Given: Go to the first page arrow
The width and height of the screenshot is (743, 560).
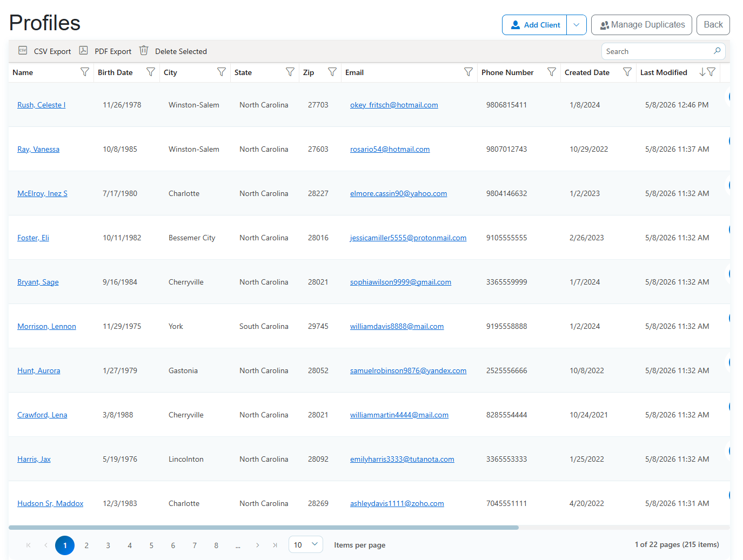Looking at the screenshot, I should coord(29,545).
